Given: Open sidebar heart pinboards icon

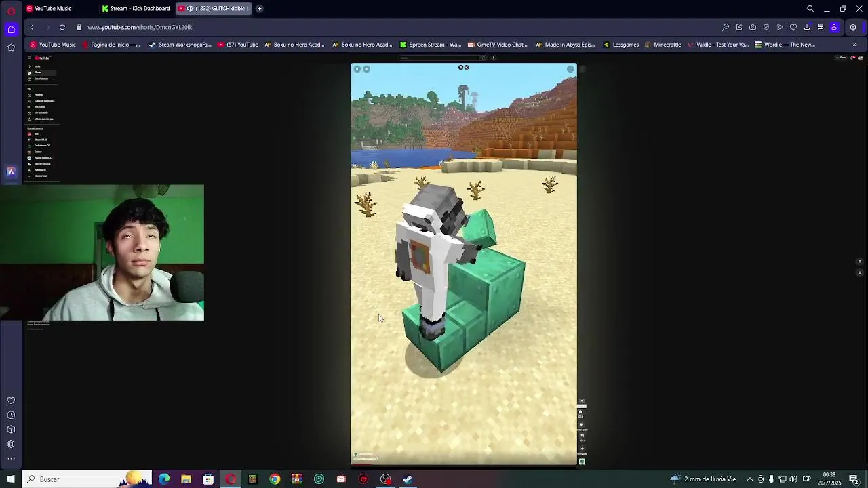Looking at the screenshot, I should pyautogui.click(x=11, y=401).
